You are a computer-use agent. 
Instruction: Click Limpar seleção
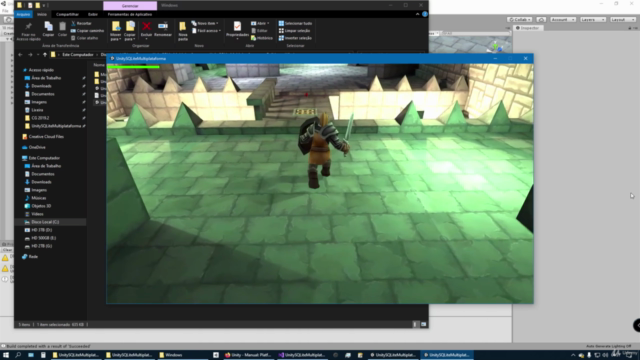[294, 31]
